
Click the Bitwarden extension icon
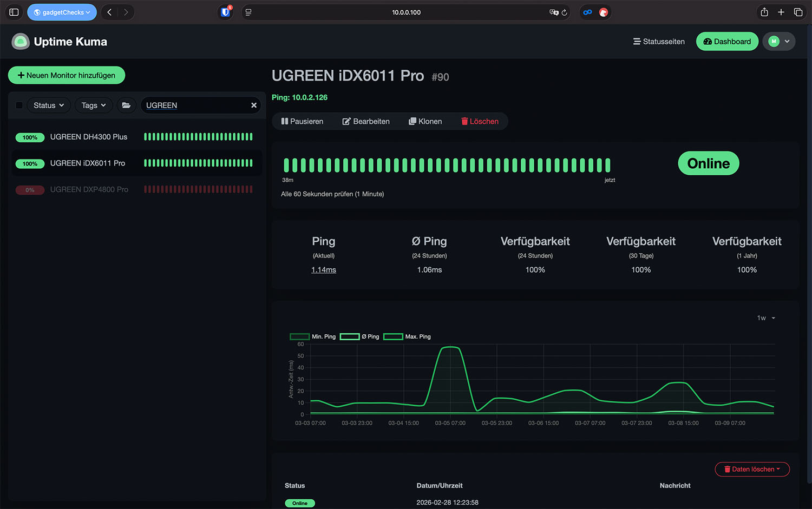pos(226,12)
